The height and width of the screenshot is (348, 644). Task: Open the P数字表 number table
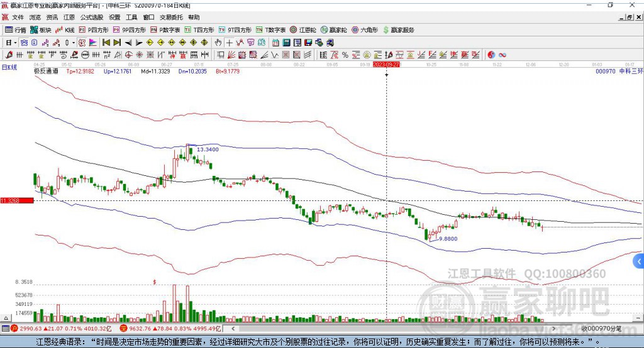coord(165,30)
